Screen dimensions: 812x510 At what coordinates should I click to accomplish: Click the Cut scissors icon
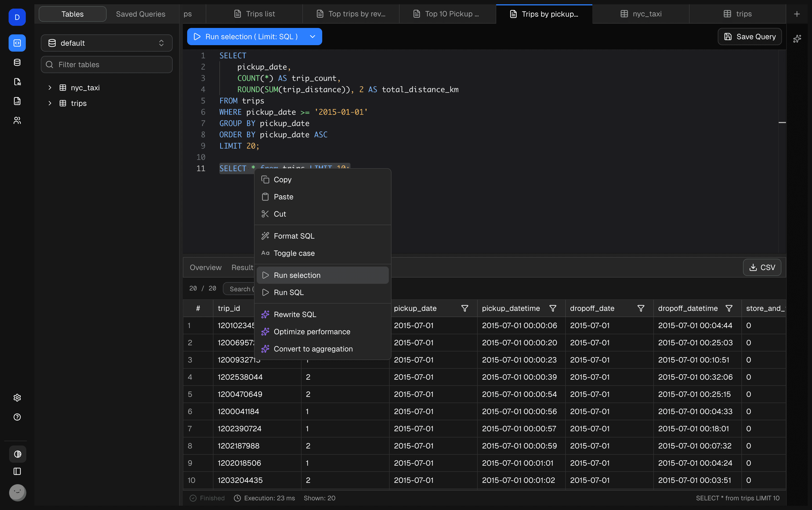click(265, 214)
